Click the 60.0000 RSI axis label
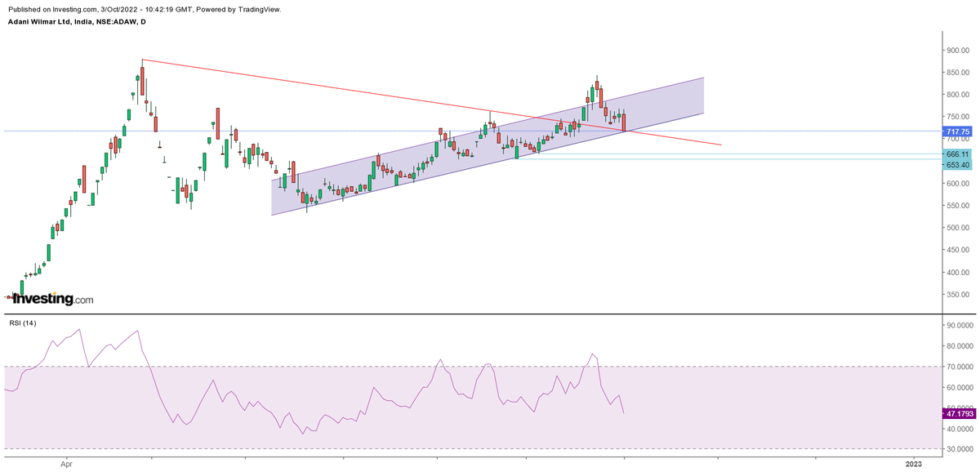This screenshot has width=980, height=472. (960, 388)
